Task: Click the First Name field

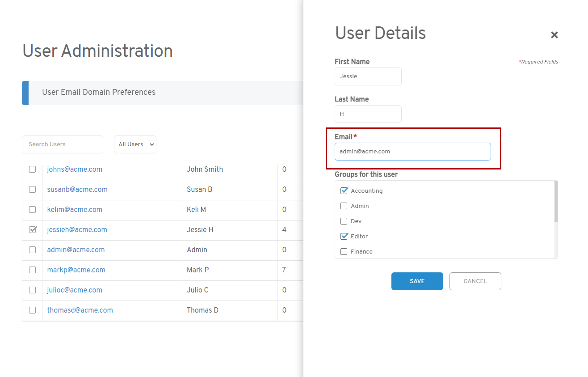Action: click(x=368, y=76)
